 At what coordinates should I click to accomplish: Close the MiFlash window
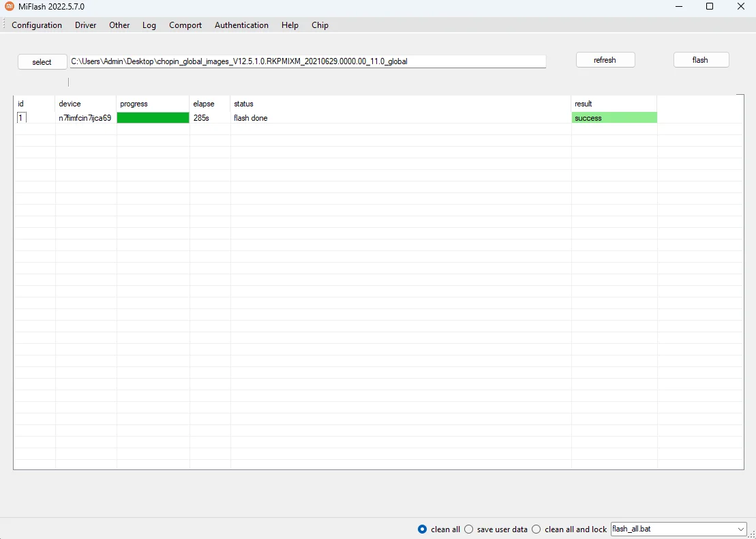740,6
